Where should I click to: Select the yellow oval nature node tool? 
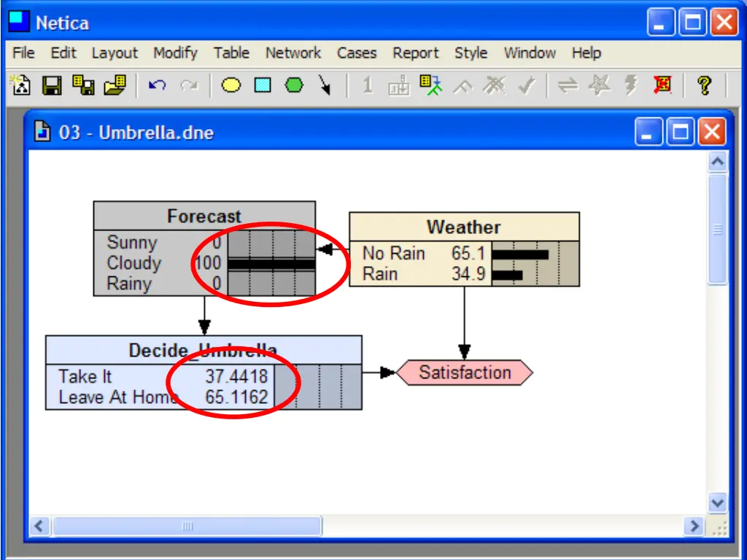[x=231, y=86]
